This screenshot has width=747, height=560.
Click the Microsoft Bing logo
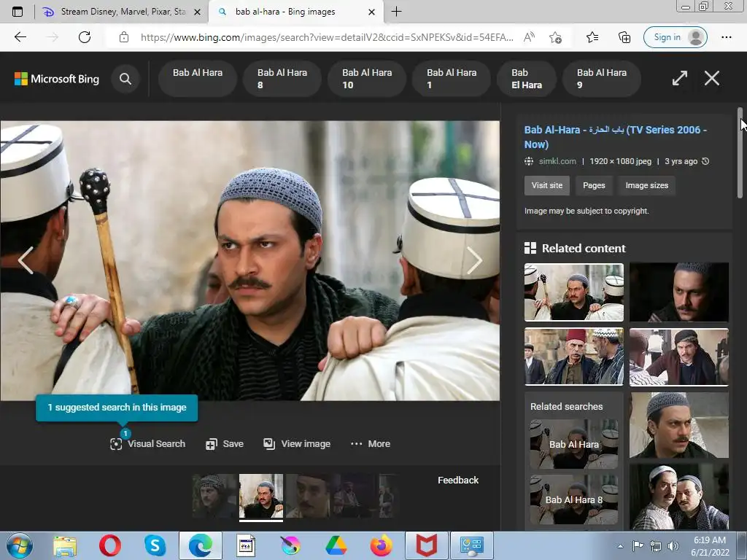pyautogui.click(x=57, y=79)
